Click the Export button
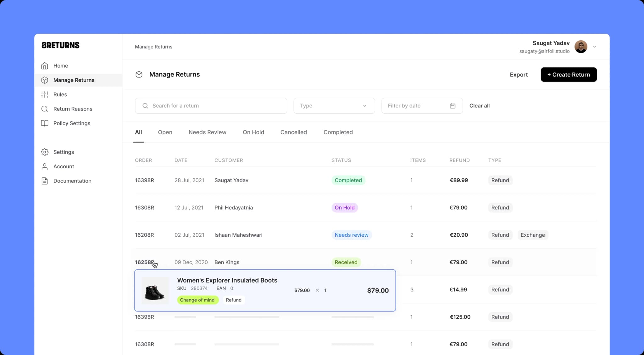 [519, 75]
